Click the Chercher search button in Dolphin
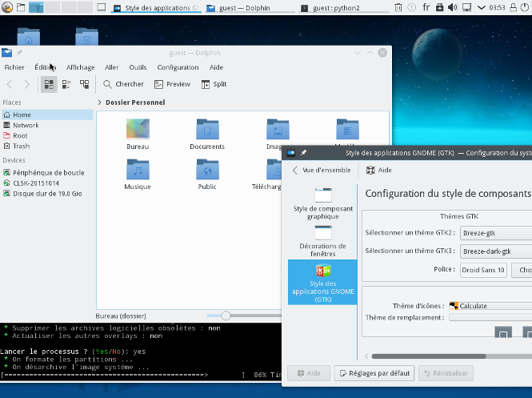The image size is (532, 398). click(x=123, y=84)
